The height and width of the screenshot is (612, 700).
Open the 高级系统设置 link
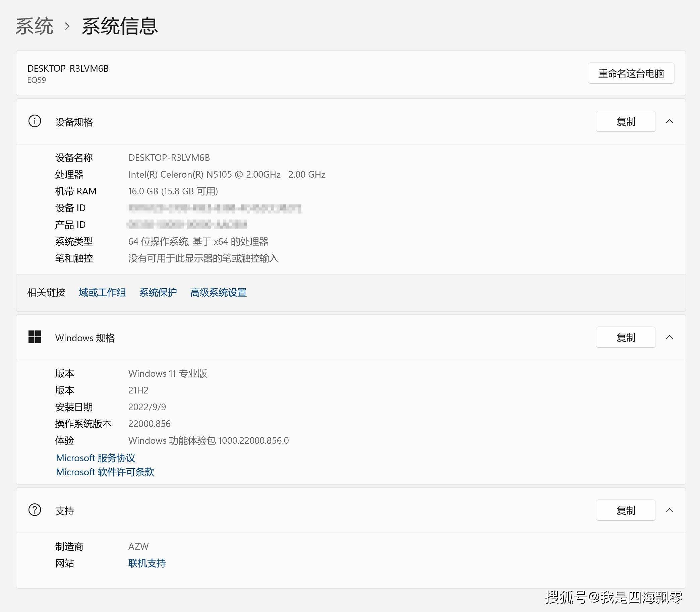(x=218, y=292)
